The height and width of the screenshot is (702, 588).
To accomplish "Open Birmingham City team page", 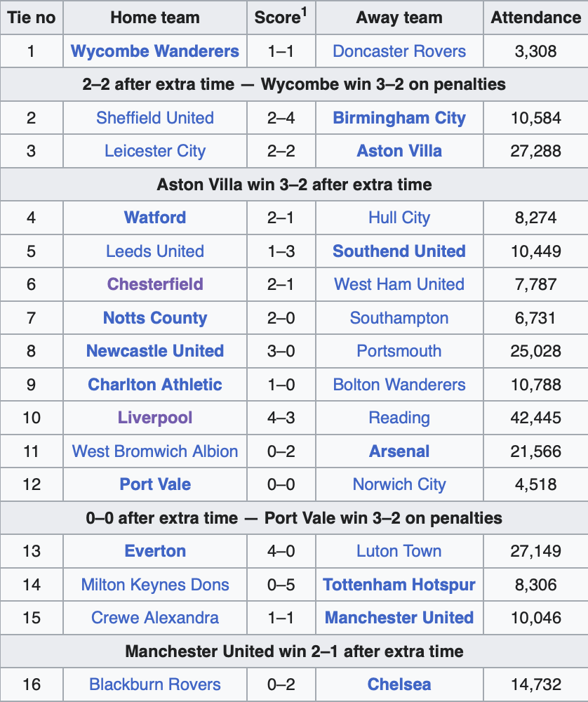I will [x=399, y=118].
